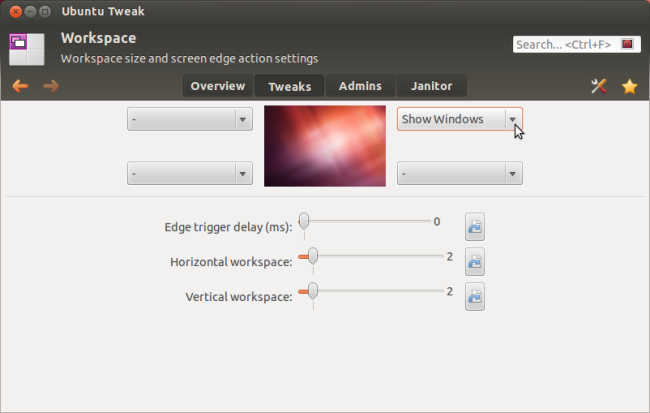Click 'Workspace size and screen edge action settings'
Viewport: 650px width, 413px height.
(x=189, y=58)
